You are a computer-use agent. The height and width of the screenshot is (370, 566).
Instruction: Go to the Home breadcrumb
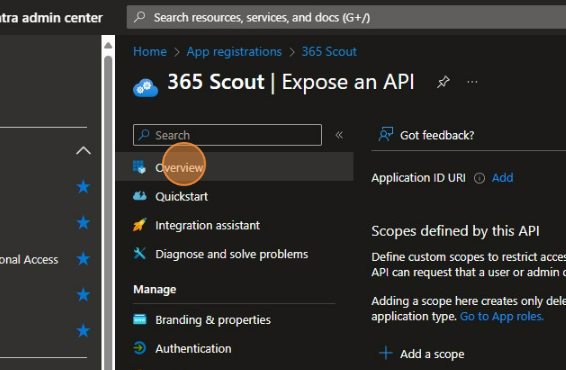click(150, 52)
